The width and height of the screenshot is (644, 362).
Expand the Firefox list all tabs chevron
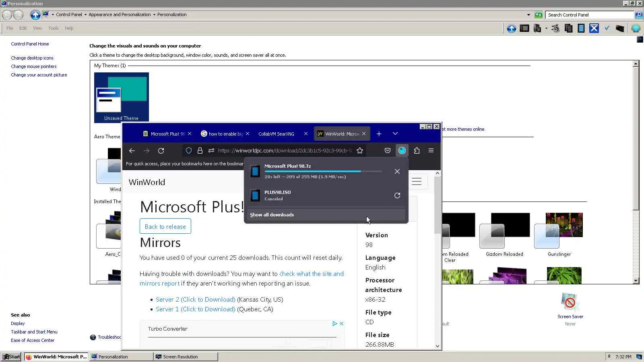(395, 134)
